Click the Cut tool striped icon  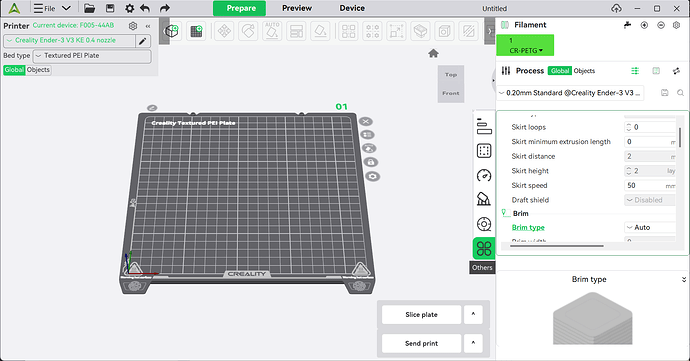pos(469,31)
